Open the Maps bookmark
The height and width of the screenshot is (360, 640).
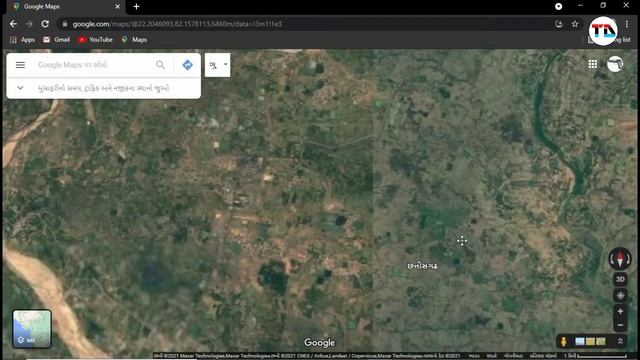[134, 40]
